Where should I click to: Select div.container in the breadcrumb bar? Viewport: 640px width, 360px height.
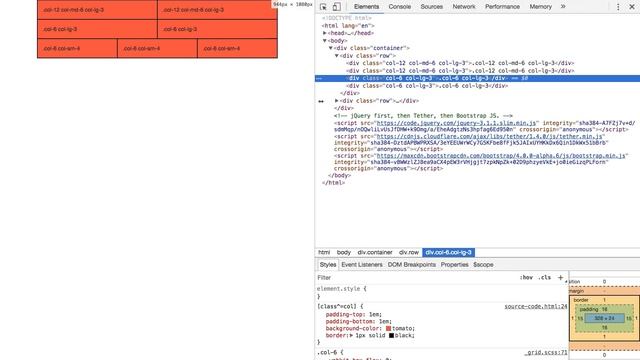pos(375,252)
